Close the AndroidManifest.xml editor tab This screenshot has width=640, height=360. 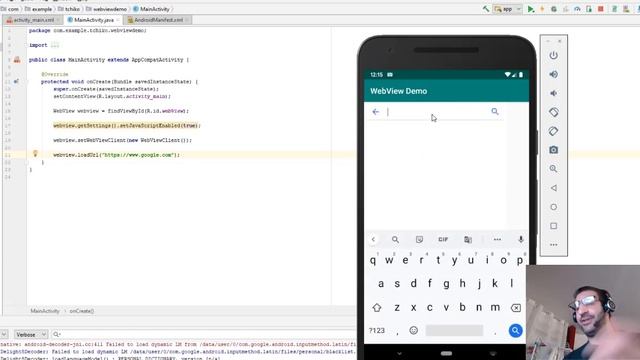[x=187, y=20]
